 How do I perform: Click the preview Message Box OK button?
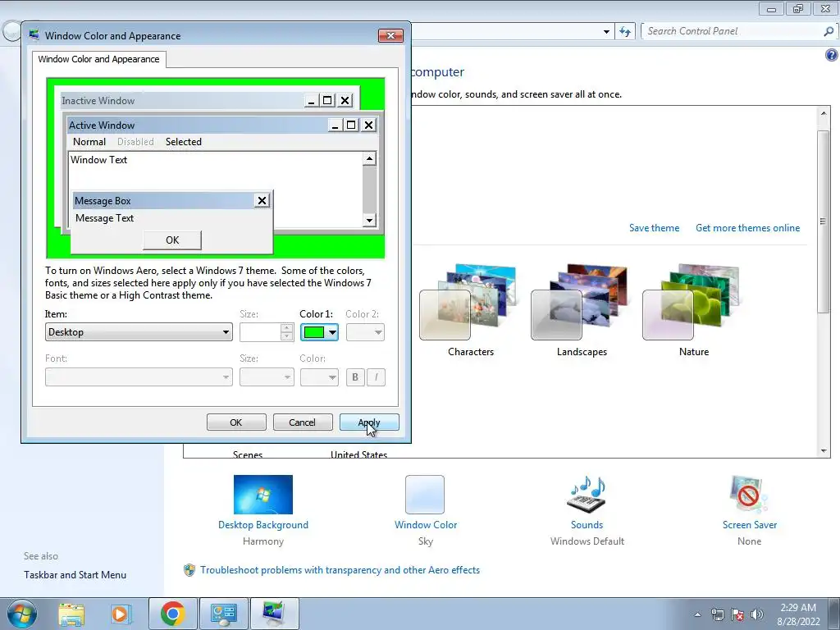(x=172, y=240)
